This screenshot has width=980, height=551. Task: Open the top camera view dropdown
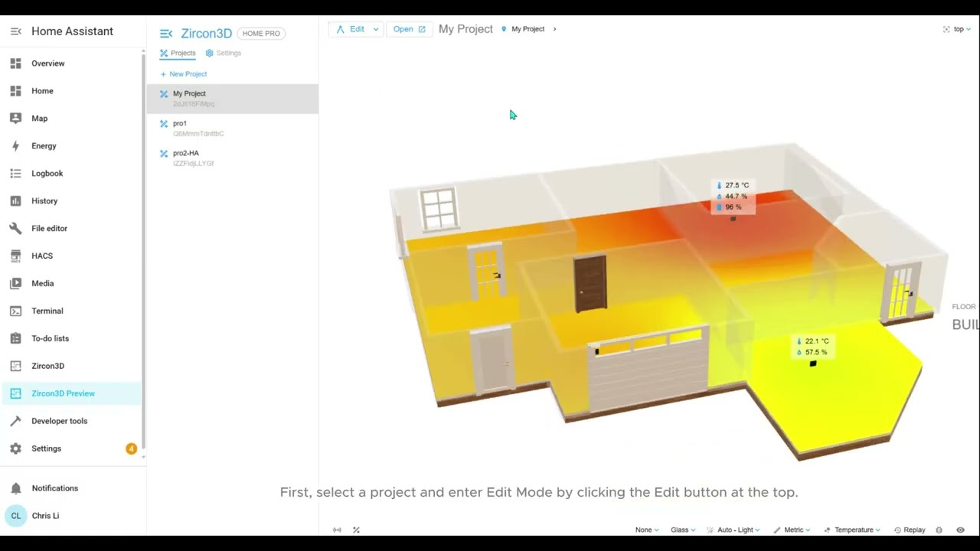coord(957,29)
